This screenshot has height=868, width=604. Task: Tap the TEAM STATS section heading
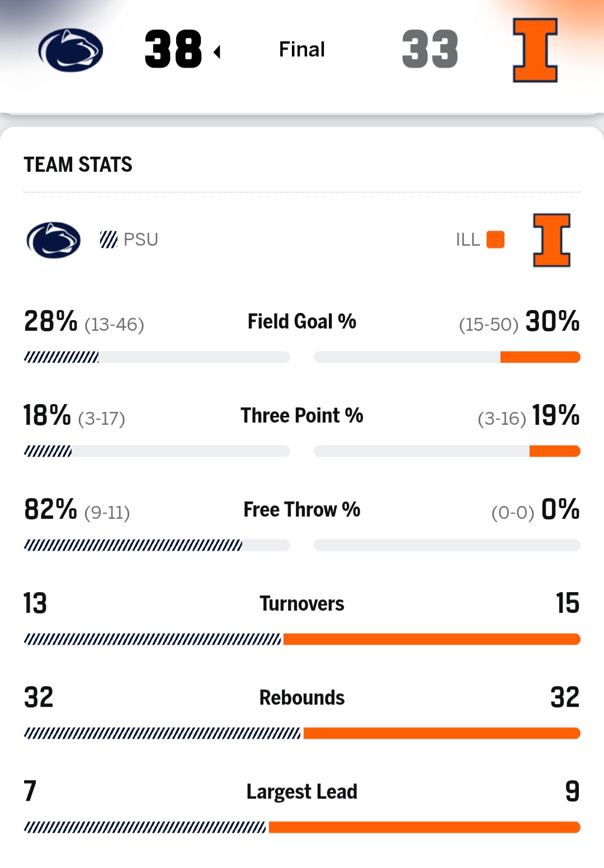78,165
